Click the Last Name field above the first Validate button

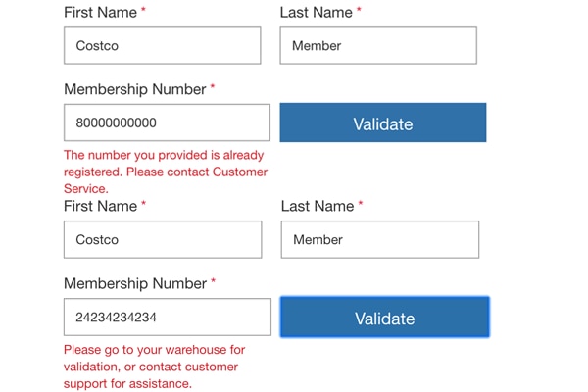(x=377, y=45)
